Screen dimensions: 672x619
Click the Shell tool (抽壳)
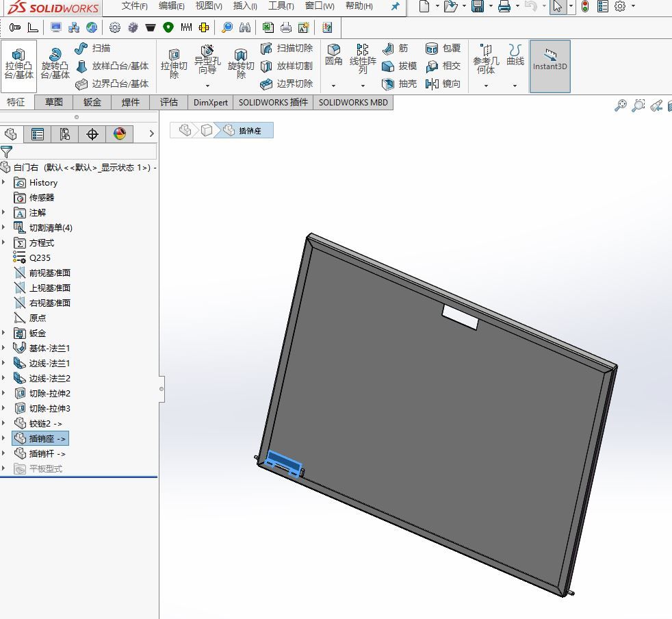tap(399, 84)
